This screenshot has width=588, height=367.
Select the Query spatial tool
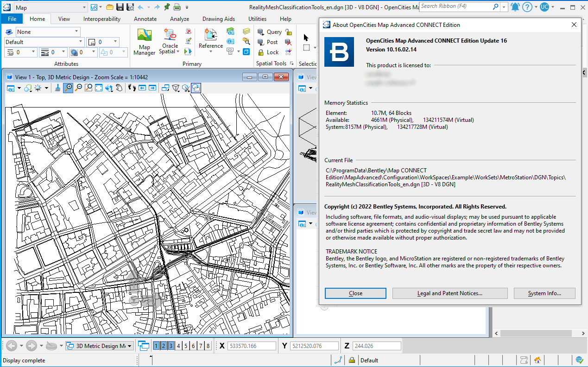269,32
